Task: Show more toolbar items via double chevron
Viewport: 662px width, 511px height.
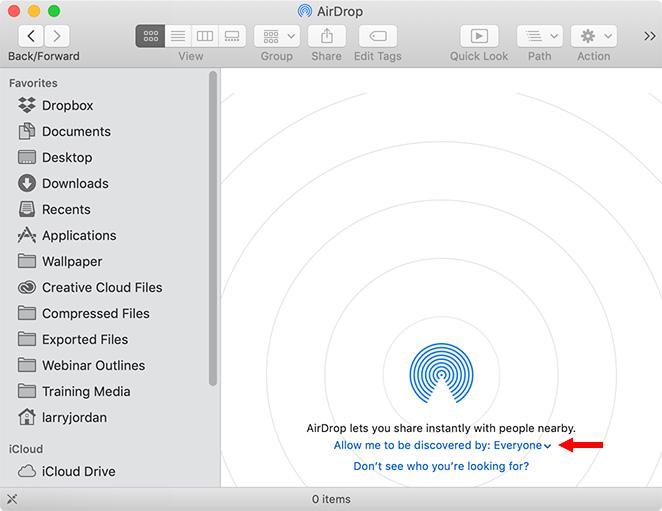Action: [649, 36]
